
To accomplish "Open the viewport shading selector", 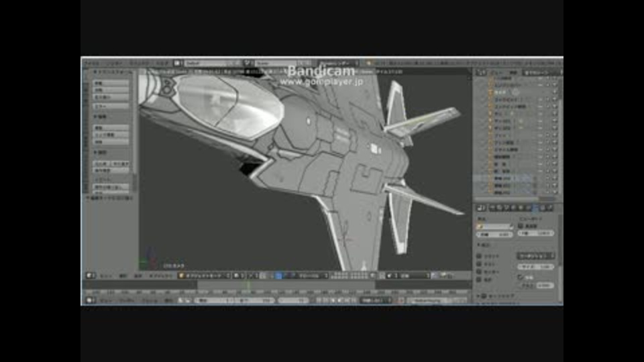I will [x=239, y=276].
